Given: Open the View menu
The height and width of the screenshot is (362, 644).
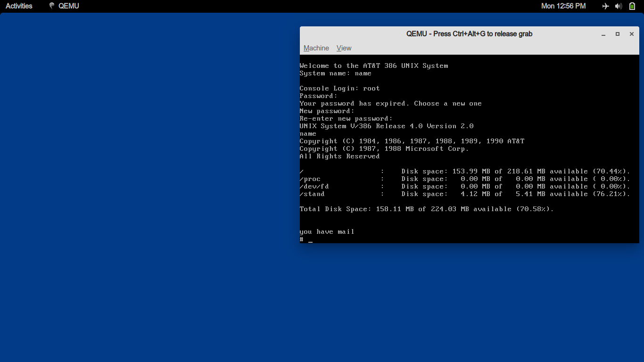Looking at the screenshot, I should click(344, 48).
